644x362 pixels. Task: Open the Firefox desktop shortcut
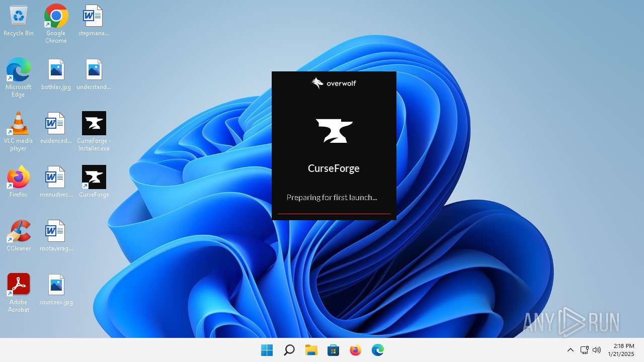[19, 182]
